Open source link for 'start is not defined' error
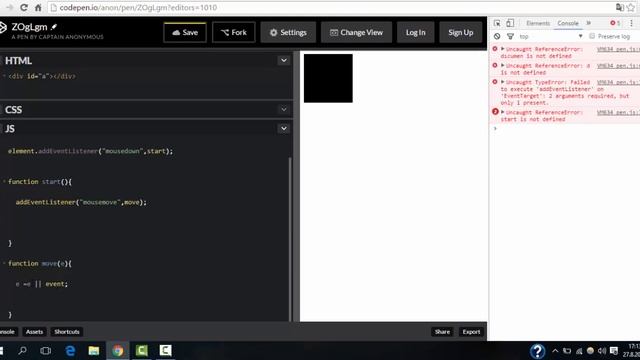The image size is (640, 360). point(618,112)
